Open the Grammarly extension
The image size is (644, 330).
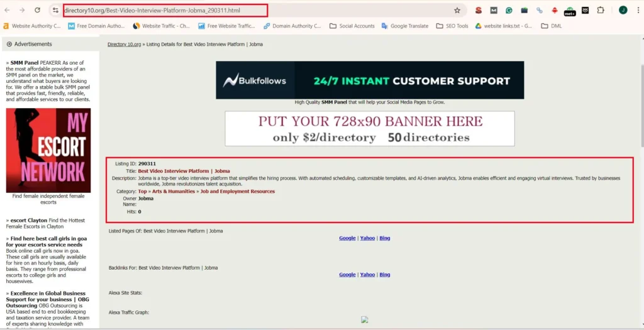tap(509, 10)
